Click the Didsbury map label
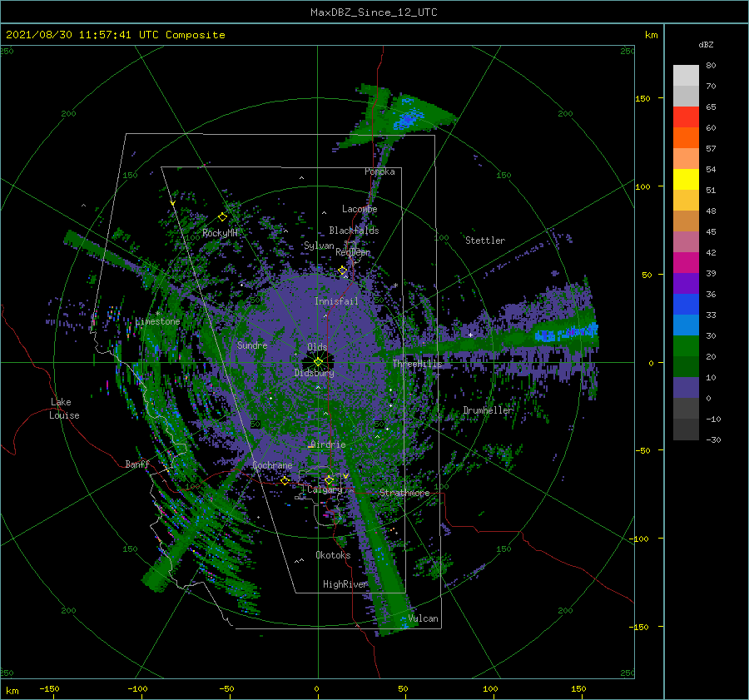749x700 pixels. pos(315,373)
